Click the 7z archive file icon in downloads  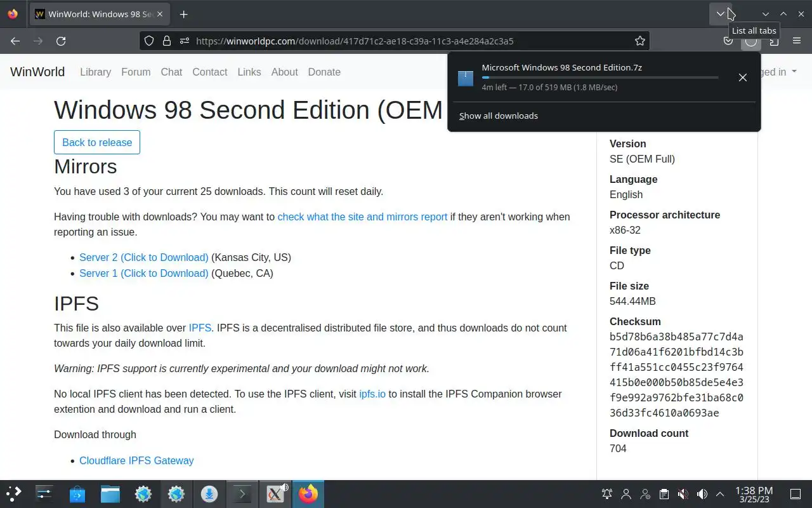466,77
